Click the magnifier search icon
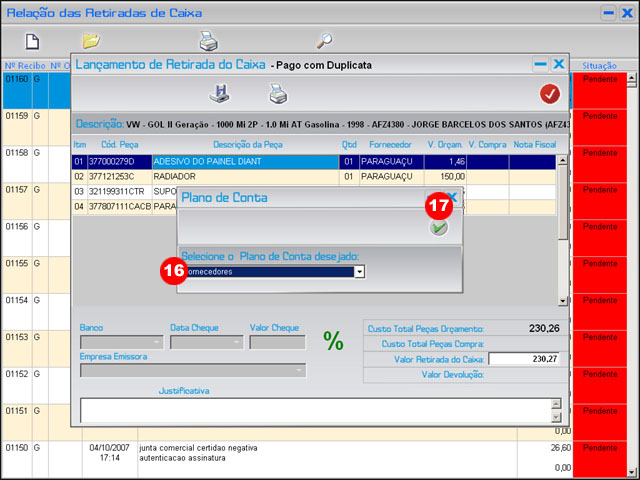The height and width of the screenshot is (480, 640). [x=324, y=41]
